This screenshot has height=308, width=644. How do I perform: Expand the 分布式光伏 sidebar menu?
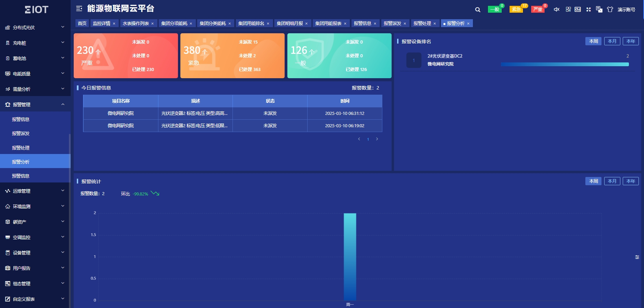pos(35,27)
